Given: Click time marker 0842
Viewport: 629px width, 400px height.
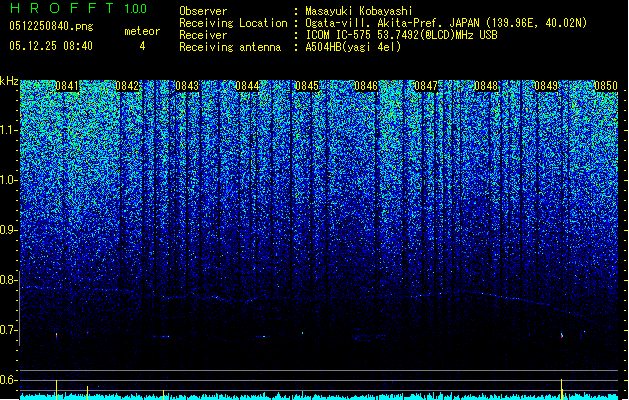Looking at the screenshot, I should (x=127, y=86).
